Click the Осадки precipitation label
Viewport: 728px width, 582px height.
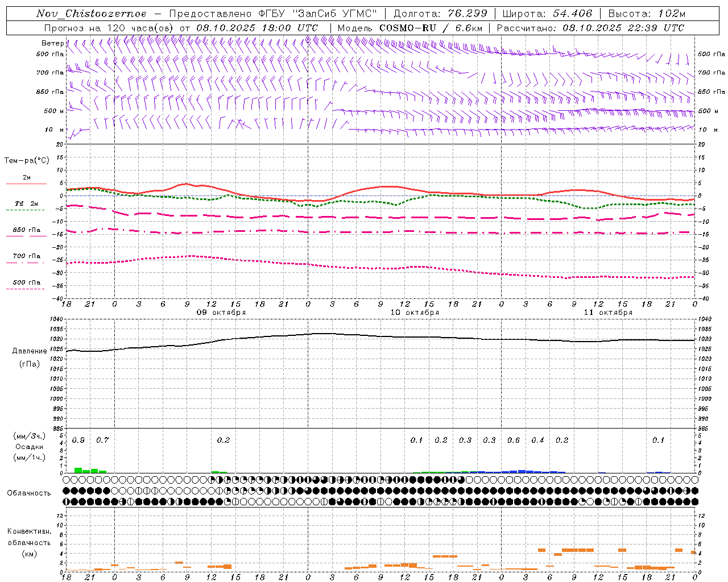point(30,447)
